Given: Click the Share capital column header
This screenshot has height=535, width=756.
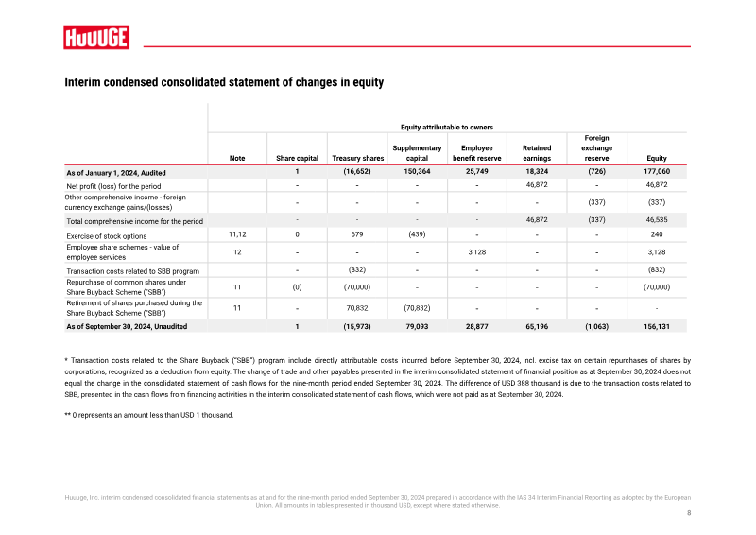Looking at the screenshot, I should tap(297, 158).
